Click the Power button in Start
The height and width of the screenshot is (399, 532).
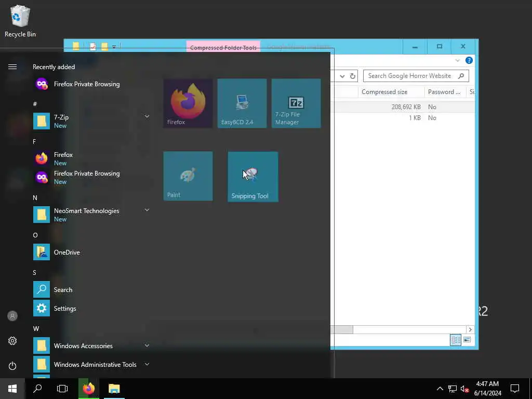[x=12, y=366]
